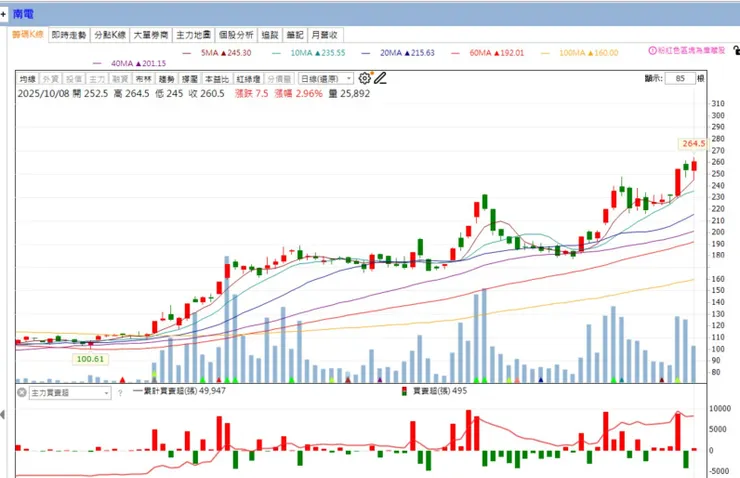This screenshot has height=478, width=740.
Task: Open the chart settings gear icon
Action: 364,78
